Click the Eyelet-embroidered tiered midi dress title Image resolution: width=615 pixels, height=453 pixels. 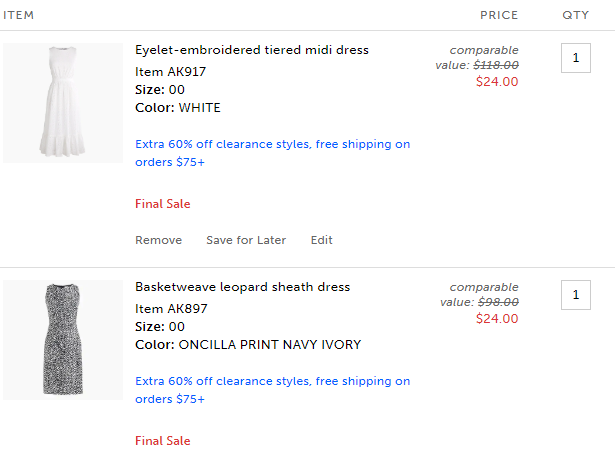pyautogui.click(x=252, y=50)
